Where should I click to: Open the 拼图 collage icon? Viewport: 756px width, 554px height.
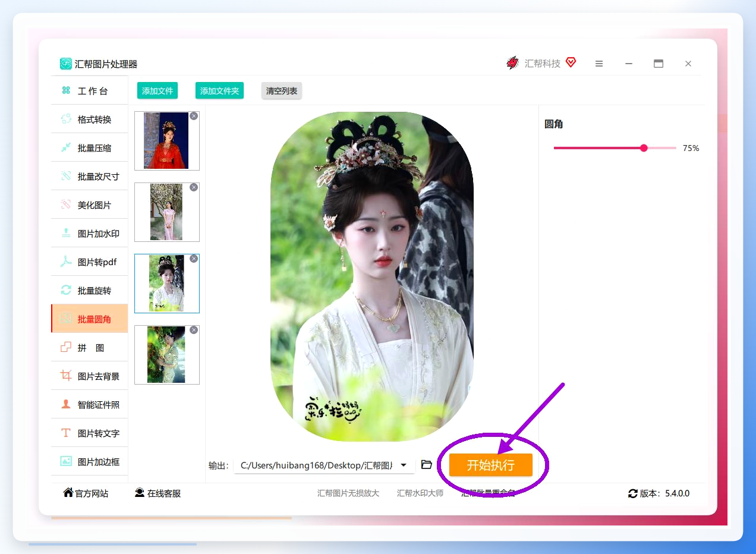[66, 348]
